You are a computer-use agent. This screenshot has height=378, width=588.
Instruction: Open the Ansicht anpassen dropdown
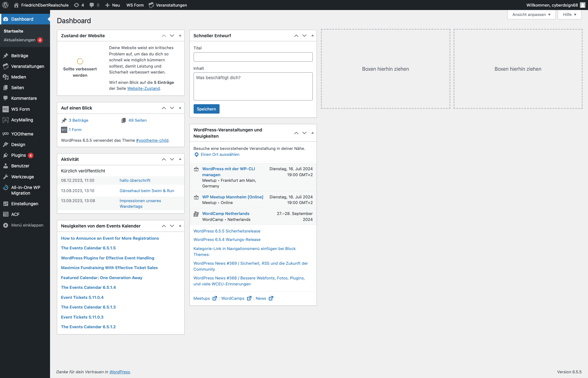pos(531,14)
